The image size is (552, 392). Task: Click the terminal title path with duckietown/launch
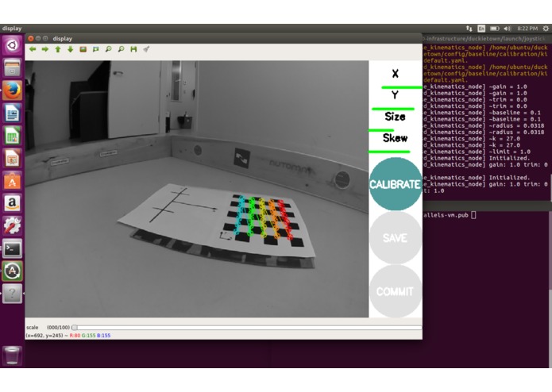485,38
